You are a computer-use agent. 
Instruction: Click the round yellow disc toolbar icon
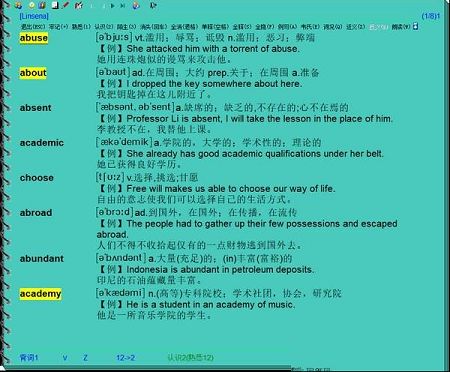(32, 5)
